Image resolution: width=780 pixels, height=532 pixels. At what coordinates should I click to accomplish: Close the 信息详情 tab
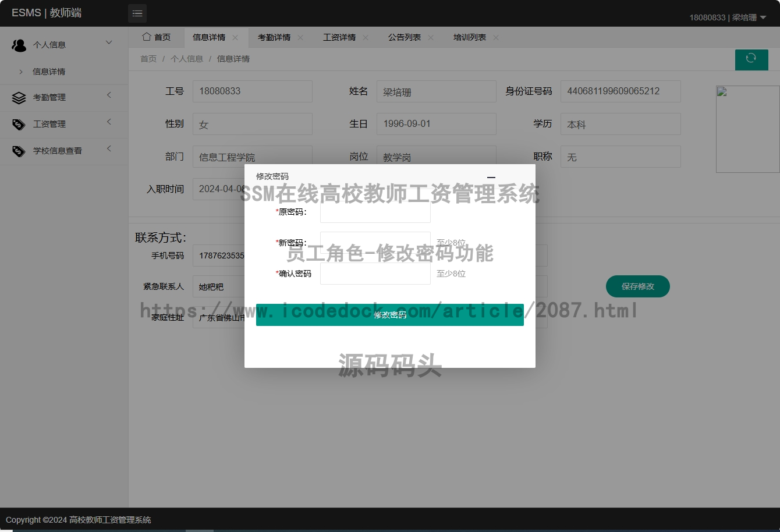(x=235, y=37)
